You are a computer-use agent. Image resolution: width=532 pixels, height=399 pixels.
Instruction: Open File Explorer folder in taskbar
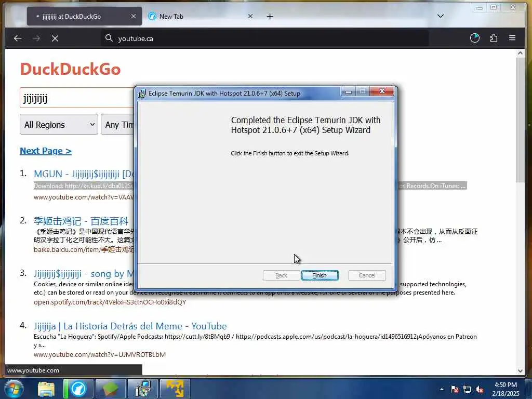pos(46,389)
